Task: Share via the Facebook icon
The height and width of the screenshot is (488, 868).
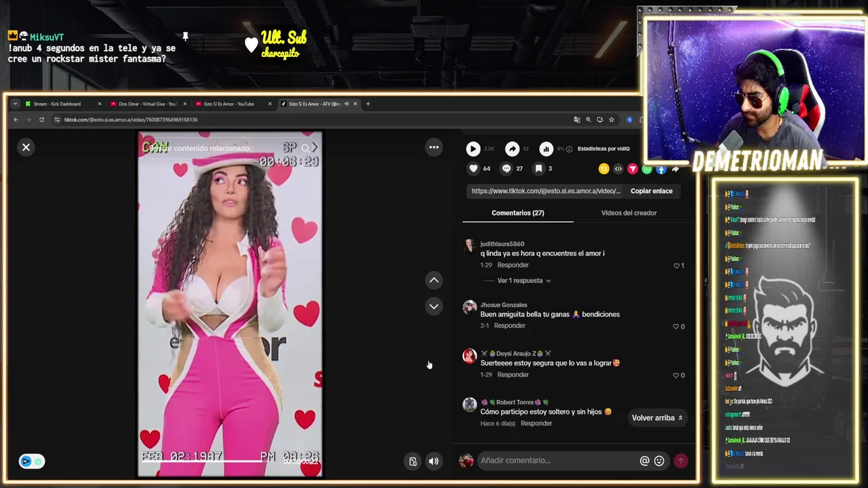Action: tap(661, 169)
